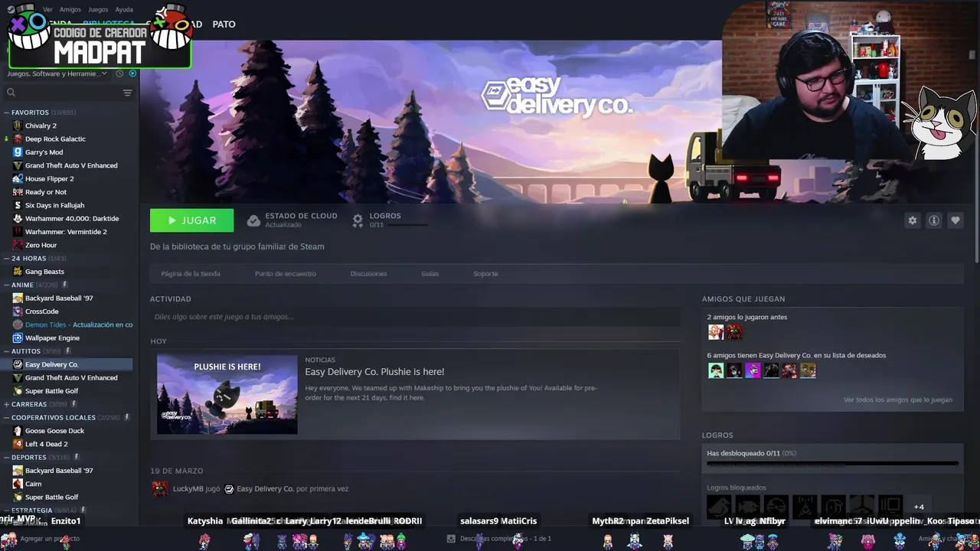Viewport: 980px width, 551px height.
Task: Open CrossCode game icon
Action: [18, 311]
